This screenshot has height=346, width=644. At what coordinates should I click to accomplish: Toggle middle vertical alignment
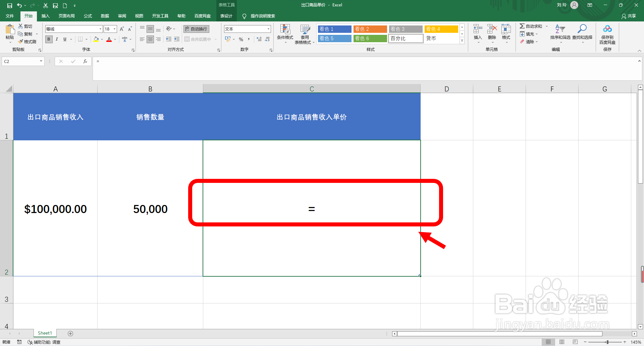150,29
